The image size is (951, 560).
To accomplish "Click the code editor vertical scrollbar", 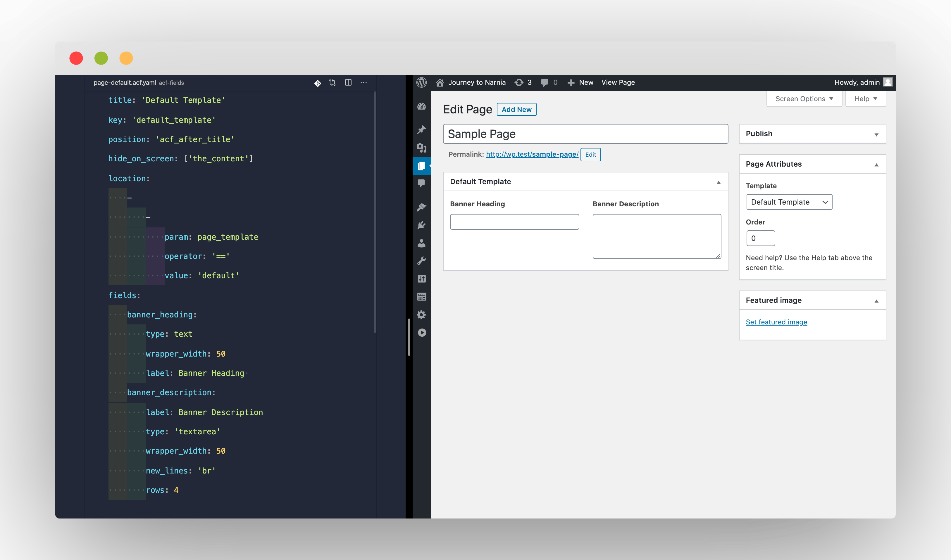I will coord(375,211).
